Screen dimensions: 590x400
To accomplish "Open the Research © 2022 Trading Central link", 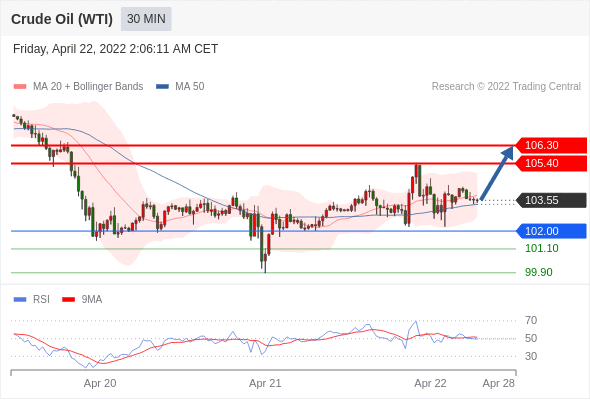I will coord(506,87).
